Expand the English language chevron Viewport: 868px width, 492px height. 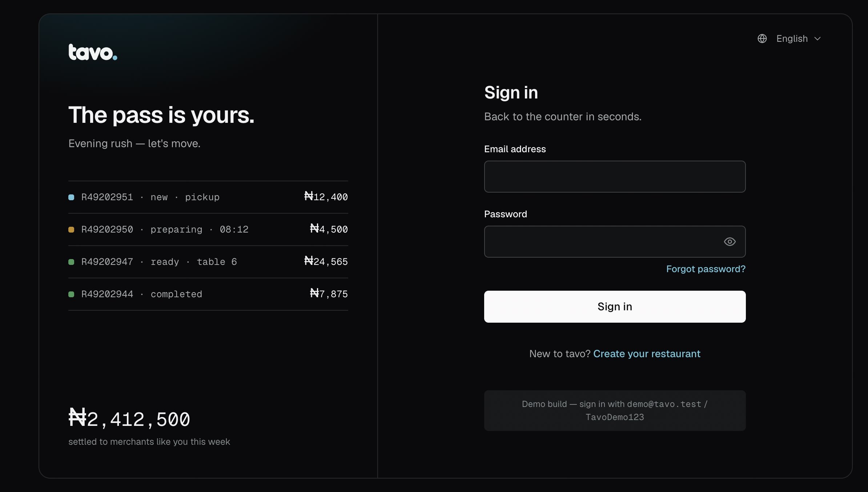(817, 39)
